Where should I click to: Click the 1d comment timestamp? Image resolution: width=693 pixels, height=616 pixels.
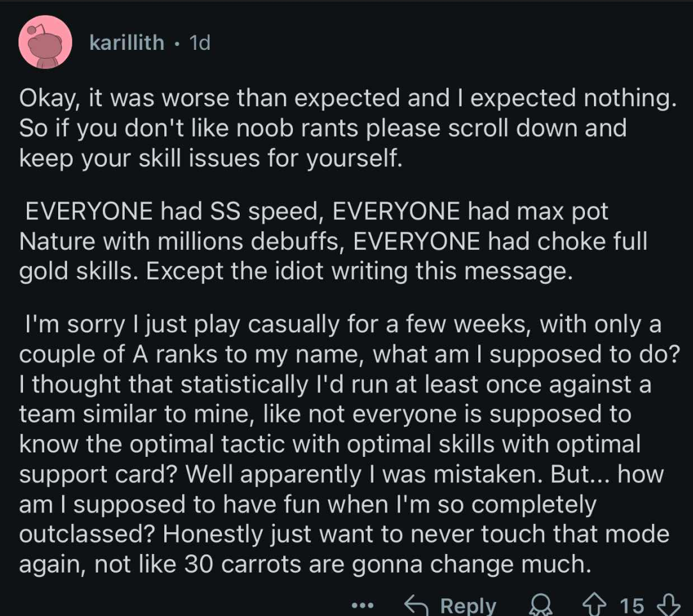pos(199,42)
